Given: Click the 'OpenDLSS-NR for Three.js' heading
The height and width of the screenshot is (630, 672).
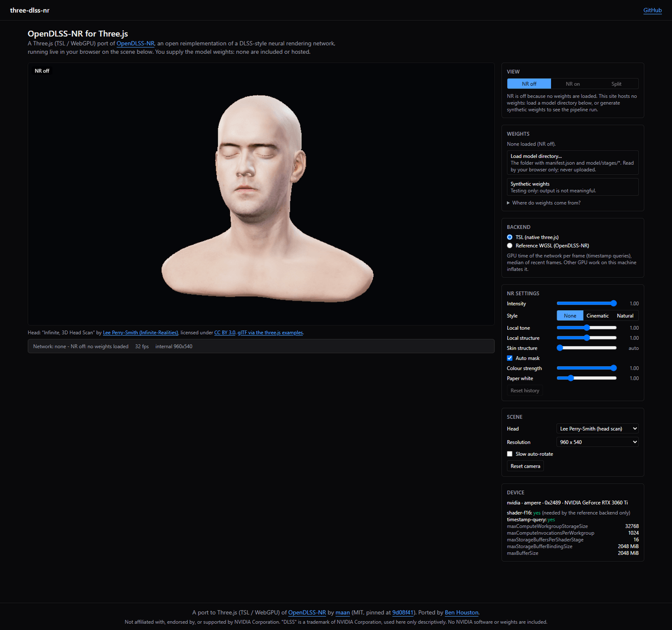Looking at the screenshot, I should click(x=78, y=34).
